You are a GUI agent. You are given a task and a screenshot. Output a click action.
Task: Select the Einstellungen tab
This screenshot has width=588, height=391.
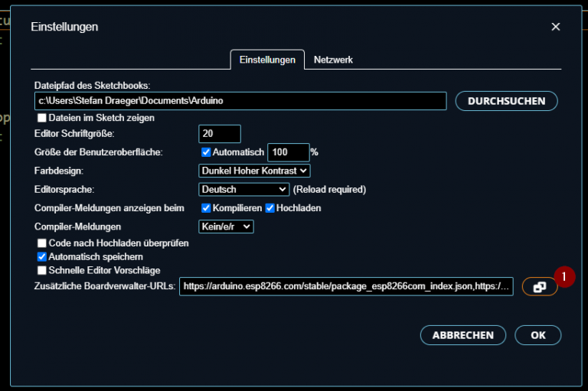click(267, 60)
